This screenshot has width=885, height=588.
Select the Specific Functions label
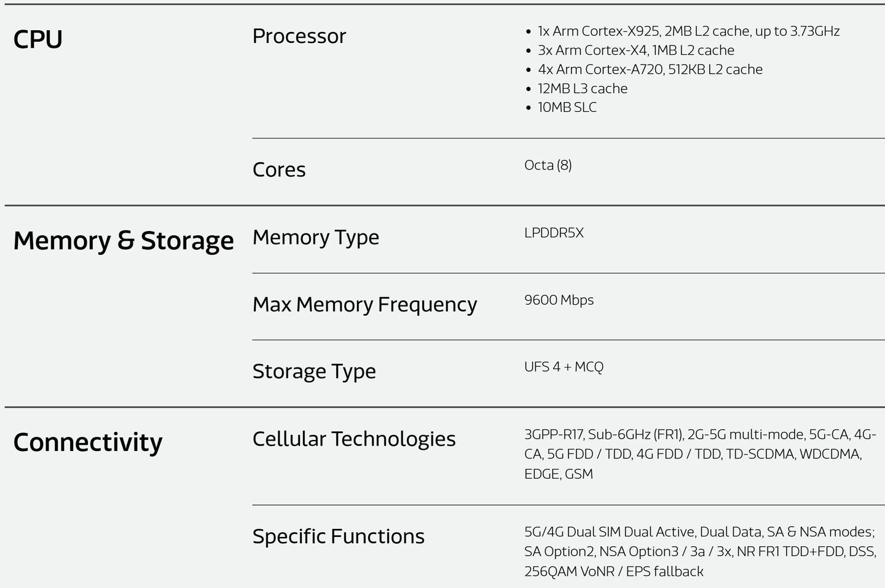click(x=339, y=536)
